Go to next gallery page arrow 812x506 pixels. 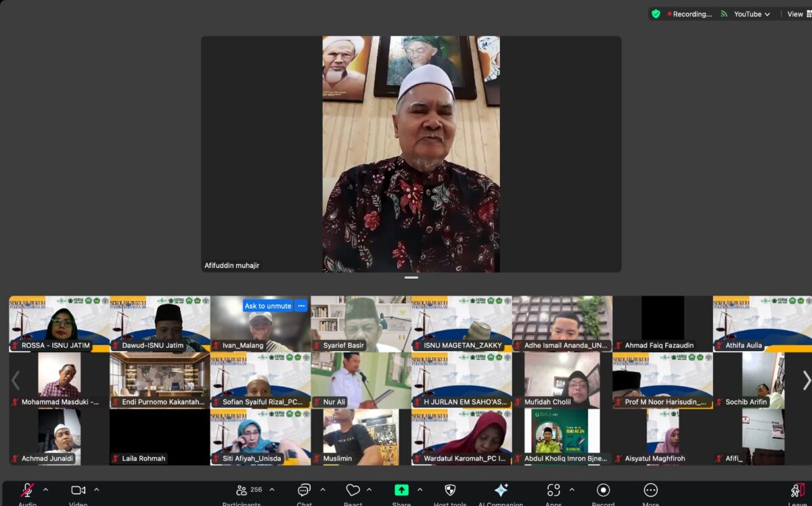(806, 380)
